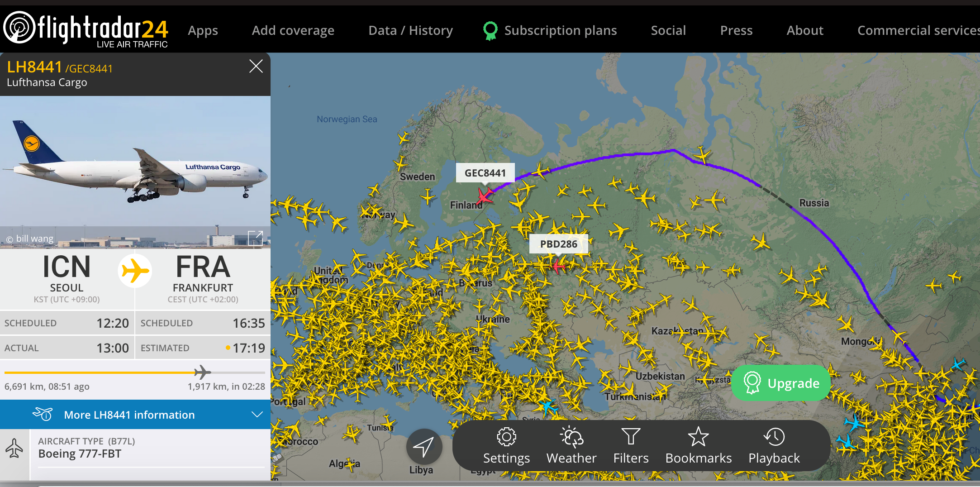
Task: Close the LH8441 flight panel
Action: [256, 67]
